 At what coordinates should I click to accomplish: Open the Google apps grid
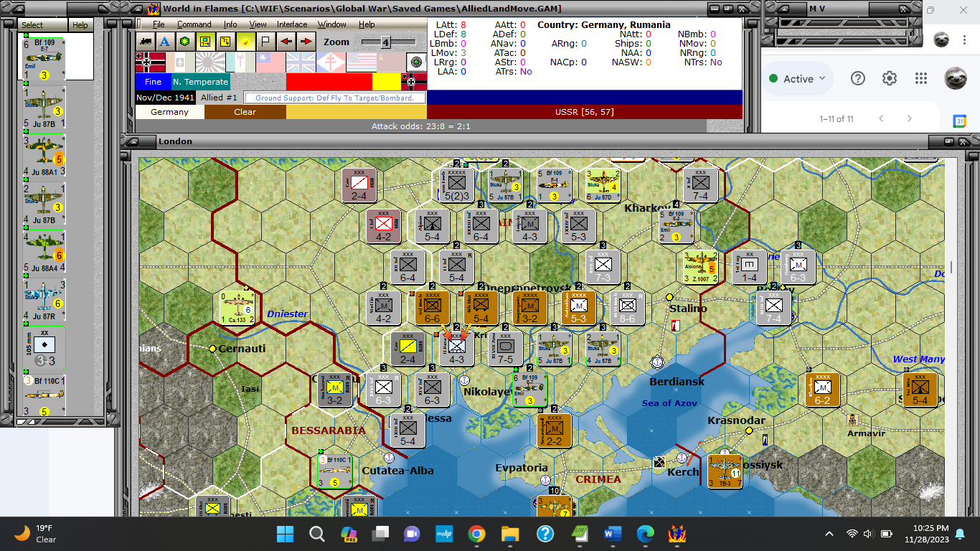tap(921, 79)
